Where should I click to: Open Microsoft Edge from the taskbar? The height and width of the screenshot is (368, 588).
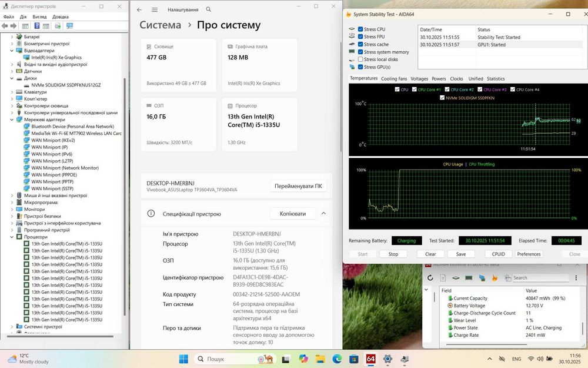[x=337, y=359]
